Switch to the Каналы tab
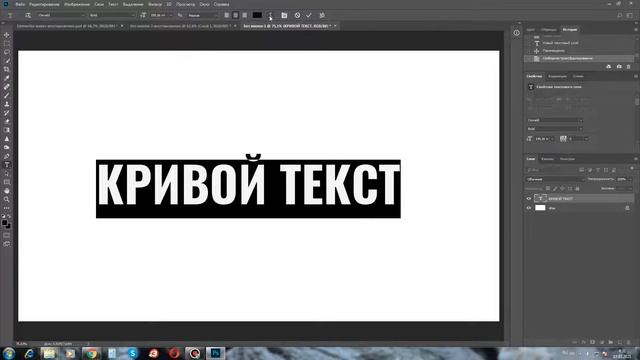 coord(547,159)
